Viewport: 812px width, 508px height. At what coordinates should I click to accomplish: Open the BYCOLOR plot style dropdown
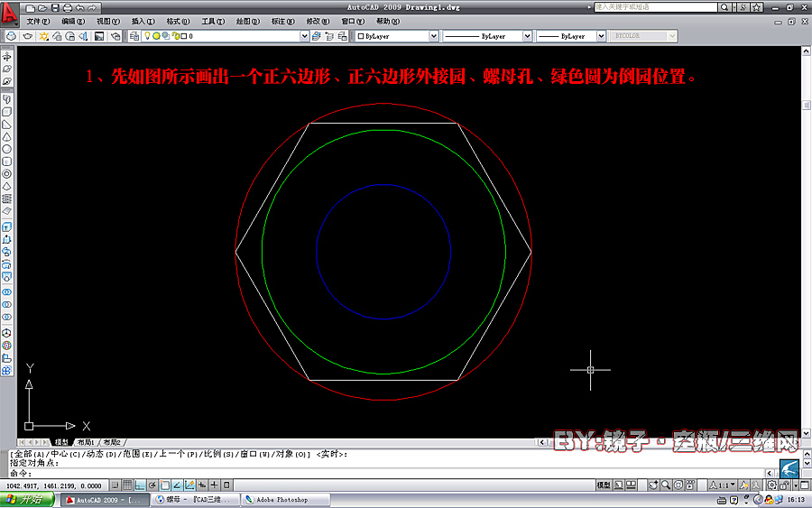[671, 36]
